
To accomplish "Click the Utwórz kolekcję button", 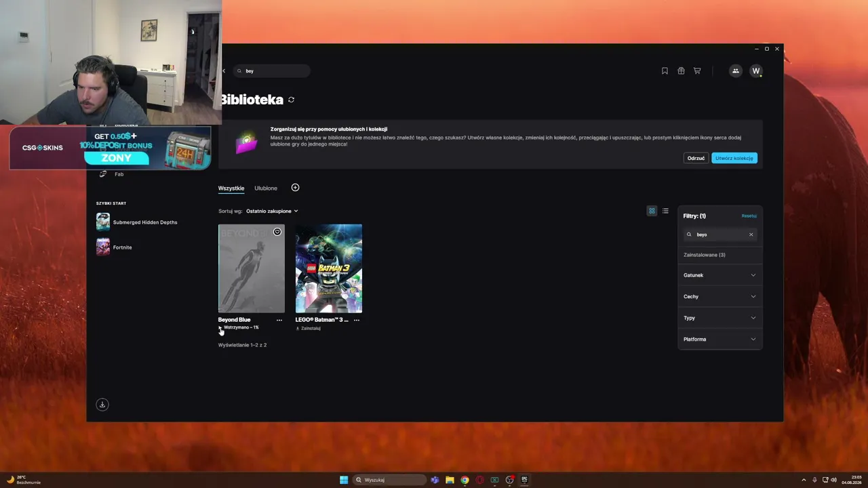I will [x=734, y=158].
